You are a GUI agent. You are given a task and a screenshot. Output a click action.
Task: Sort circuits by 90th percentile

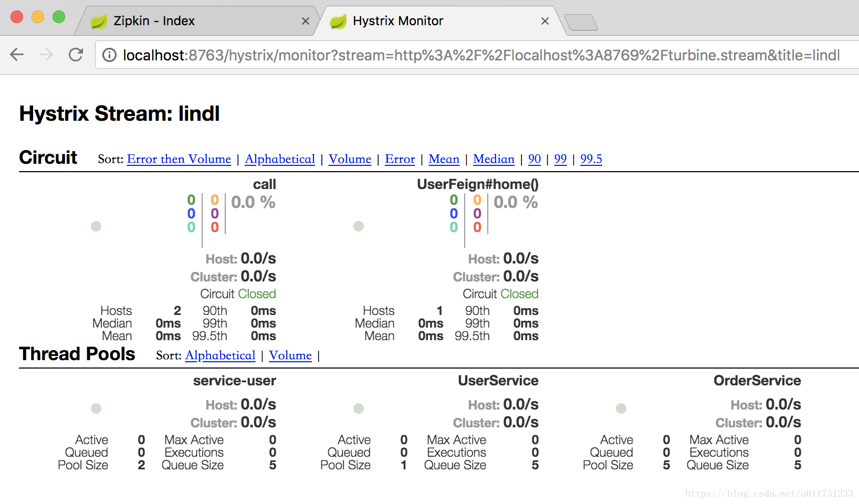click(x=535, y=159)
